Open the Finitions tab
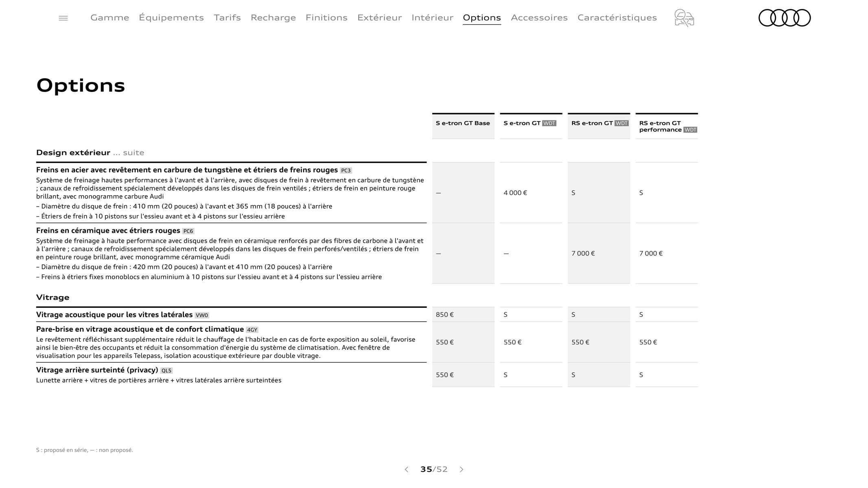The height and width of the screenshot is (488, 868). 326,17
